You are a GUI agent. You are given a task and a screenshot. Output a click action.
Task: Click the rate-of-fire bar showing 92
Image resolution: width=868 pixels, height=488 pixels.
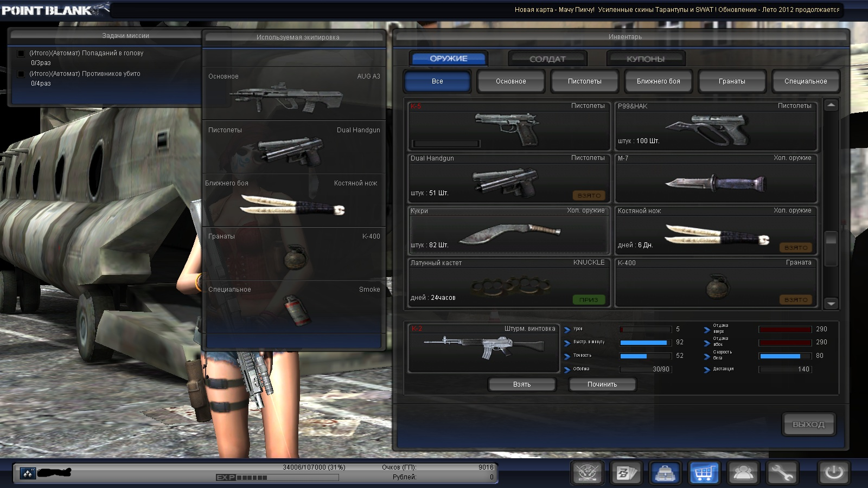(645, 343)
